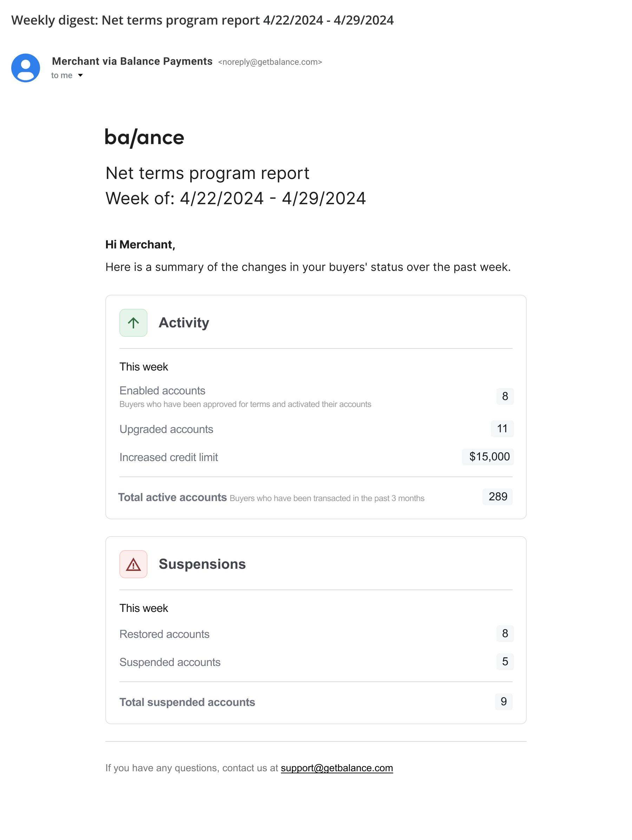The image size is (632, 840).
Task: Click the red Suspensions warning icon
Action: (133, 564)
